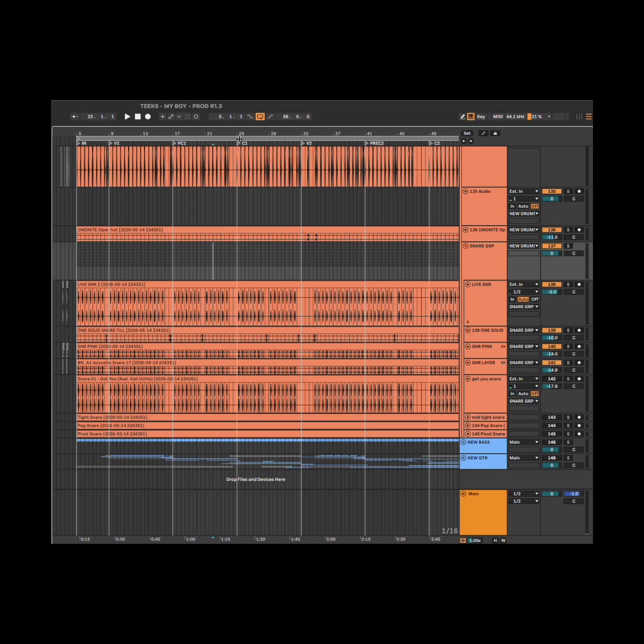Screen dimensions: 644x644
Task: Click the lock envelopes icon
Action: pyautogui.click(x=495, y=134)
